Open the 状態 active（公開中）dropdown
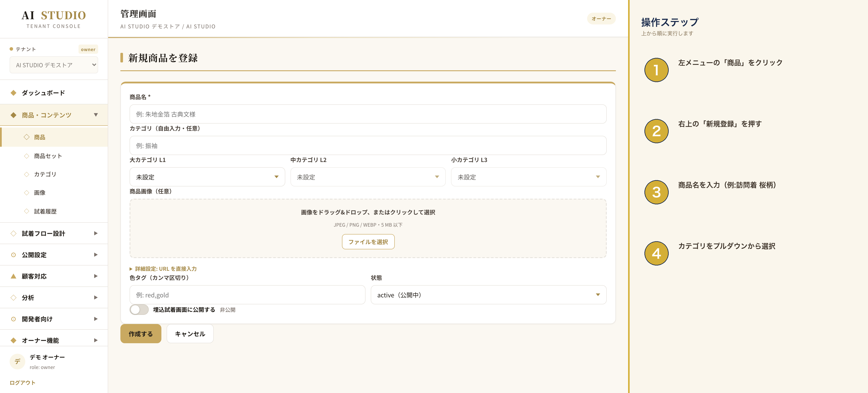The width and height of the screenshot is (868, 393). (x=489, y=295)
